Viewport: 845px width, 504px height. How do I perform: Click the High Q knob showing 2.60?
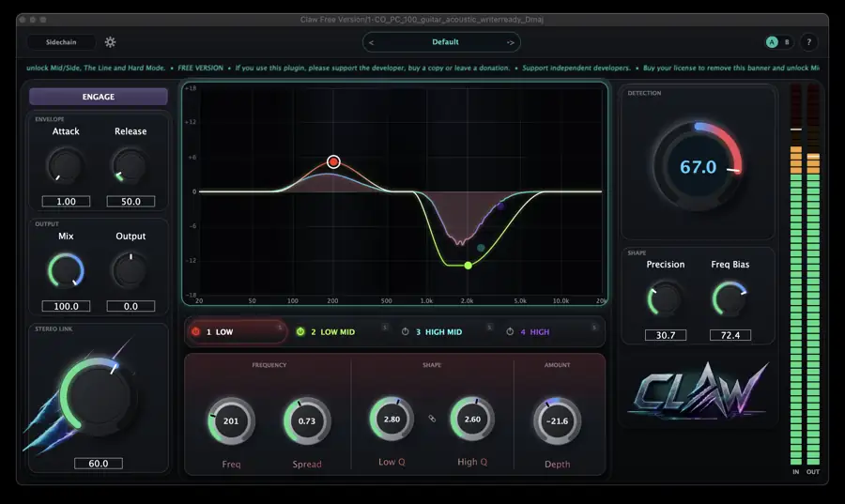tap(472, 419)
